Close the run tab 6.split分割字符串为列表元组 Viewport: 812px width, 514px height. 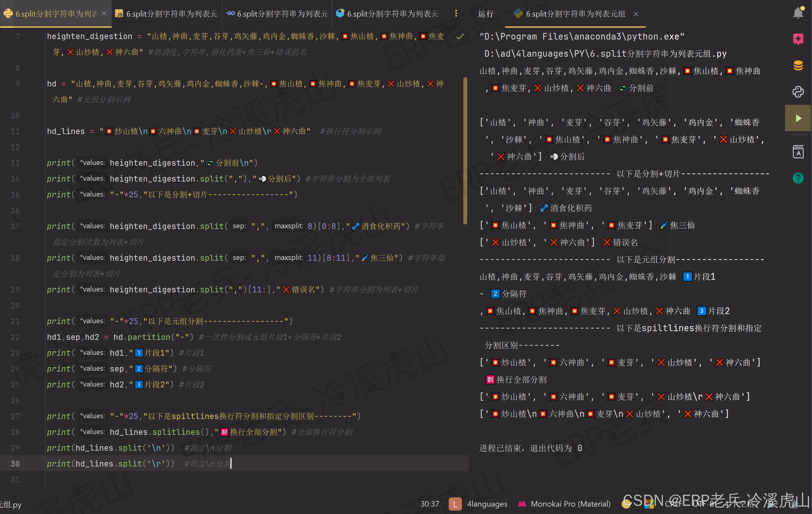(x=636, y=14)
